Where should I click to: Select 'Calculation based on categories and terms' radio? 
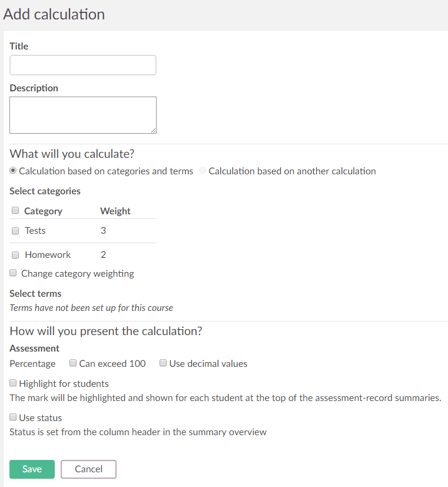click(x=14, y=171)
